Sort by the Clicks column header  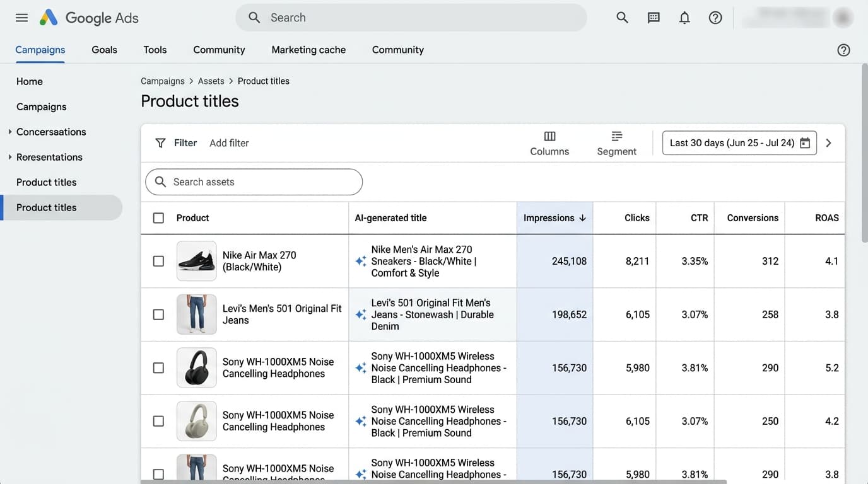pos(637,218)
